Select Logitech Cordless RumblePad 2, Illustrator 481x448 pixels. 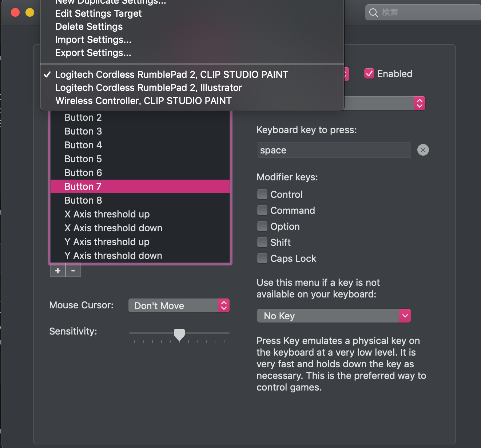[x=148, y=88]
